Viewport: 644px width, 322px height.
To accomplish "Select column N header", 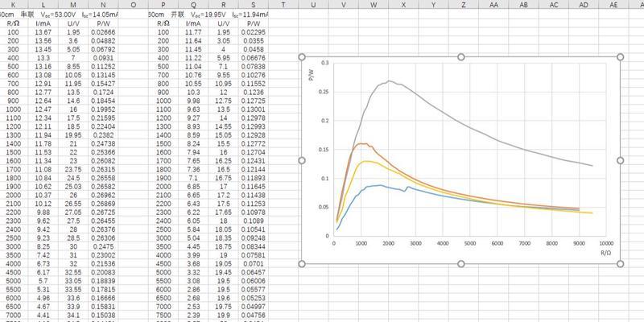I will [x=103, y=5].
